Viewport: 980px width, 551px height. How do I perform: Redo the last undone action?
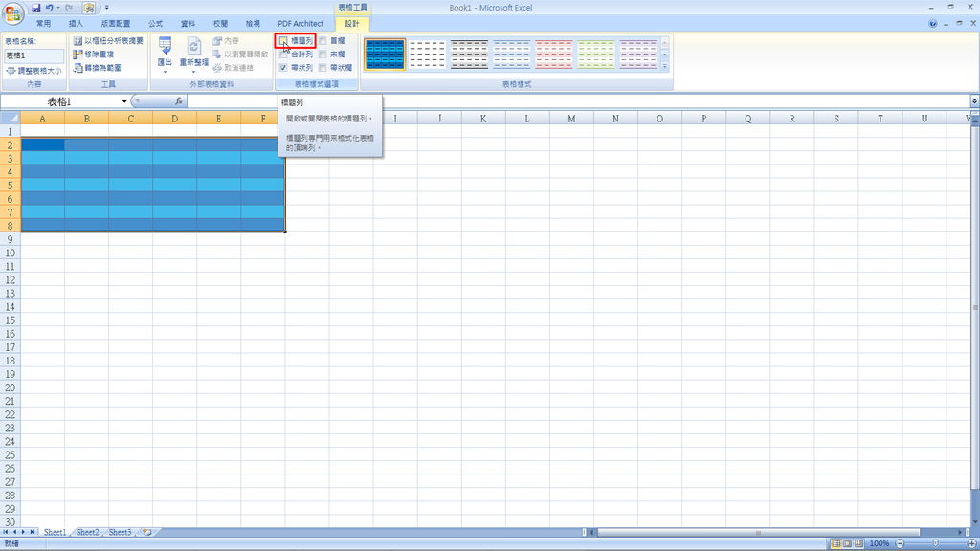(69, 8)
